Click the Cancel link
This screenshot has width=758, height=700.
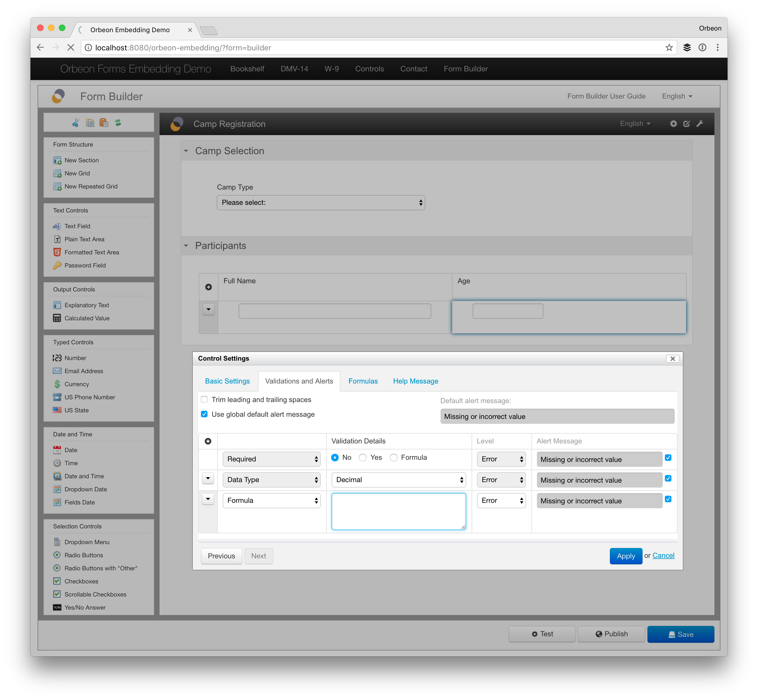click(x=663, y=555)
